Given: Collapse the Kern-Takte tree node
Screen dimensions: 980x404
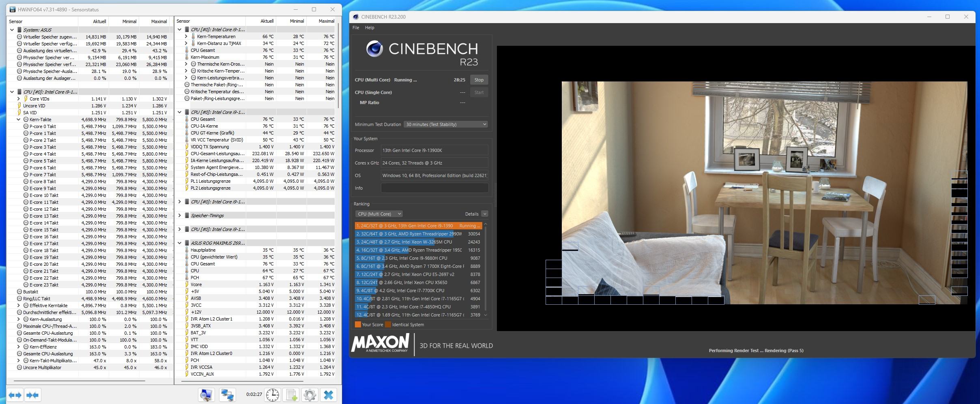Looking at the screenshot, I should (18, 120).
